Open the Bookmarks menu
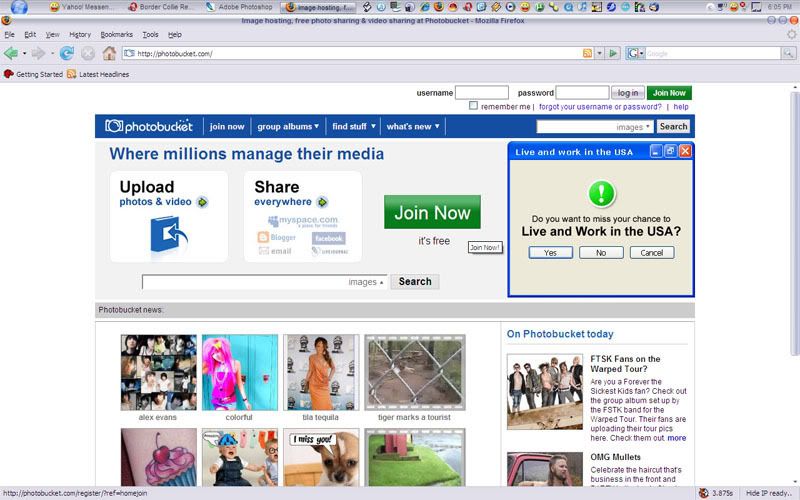The height and width of the screenshot is (500, 800). point(116,35)
